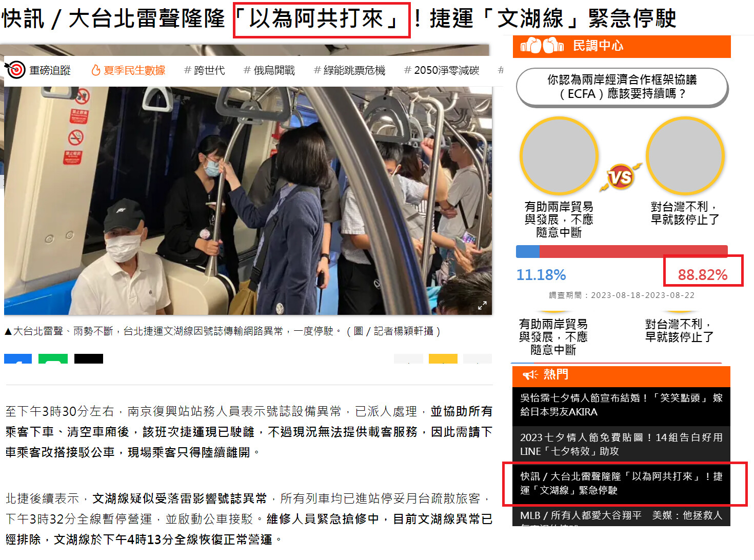Expand the metro photo to fullscreen

click(x=482, y=306)
